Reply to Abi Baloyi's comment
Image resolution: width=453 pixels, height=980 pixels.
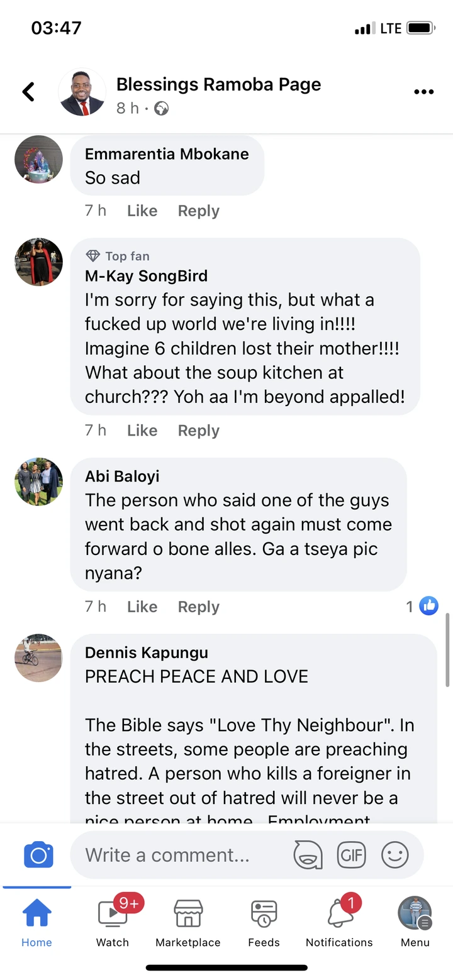(199, 607)
